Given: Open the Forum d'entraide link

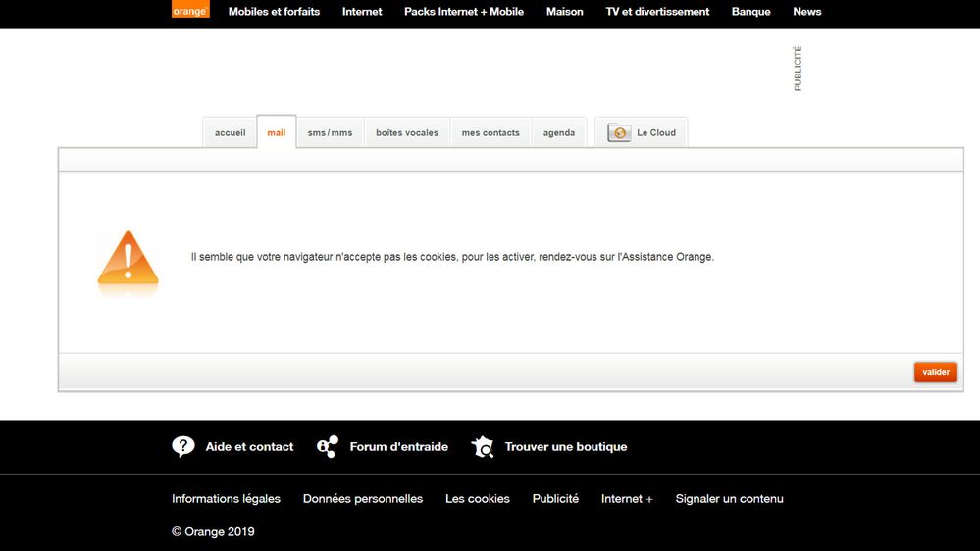Looking at the screenshot, I should click(x=398, y=447).
